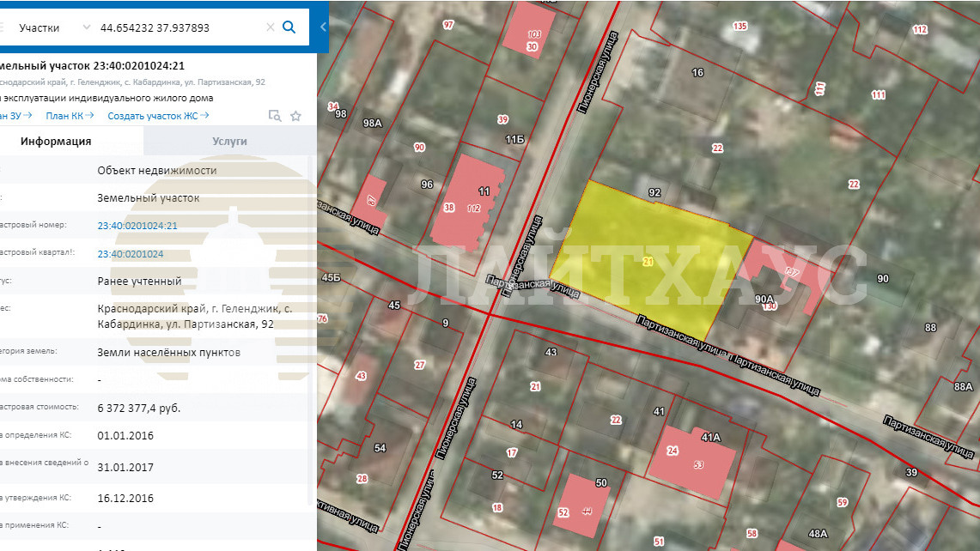This screenshot has width=980, height=551.
Task: Select the yellow highlighted parcel on map
Action: (x=650, y=261)
